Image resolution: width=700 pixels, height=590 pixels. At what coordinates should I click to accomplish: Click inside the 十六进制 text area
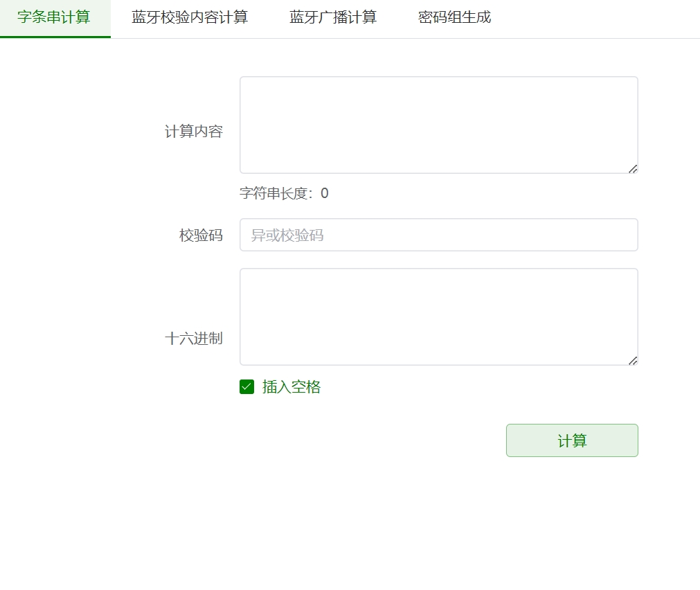438,316
